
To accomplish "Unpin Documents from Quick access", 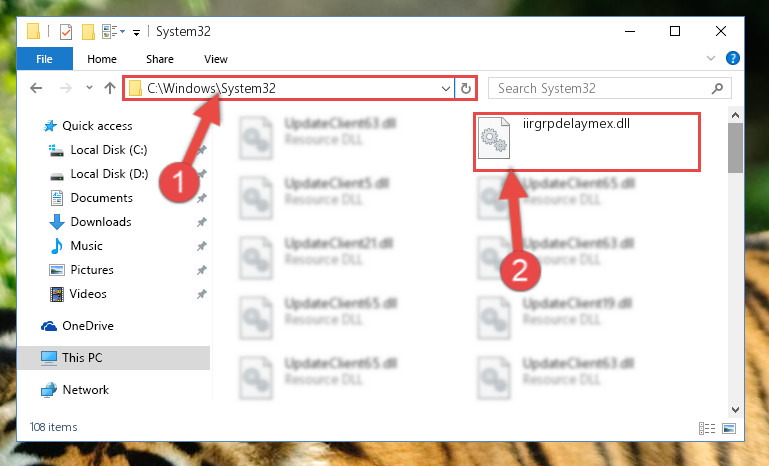I will (x=202, y=198).
